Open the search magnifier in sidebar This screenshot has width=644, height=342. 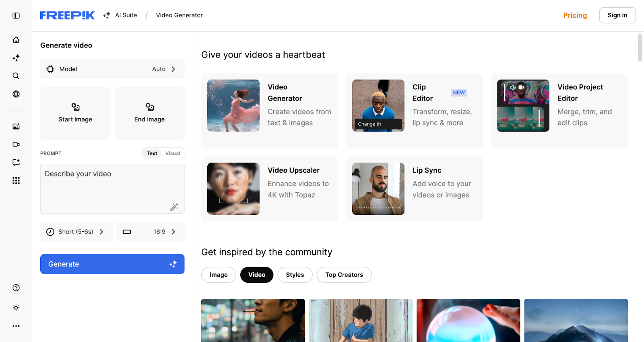pyautogui.click(x=16, y=76)
